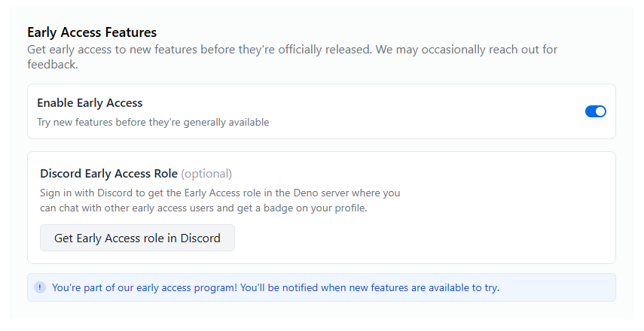Click the word 'feedback.' in the description
644x331 pixels.
52,65
